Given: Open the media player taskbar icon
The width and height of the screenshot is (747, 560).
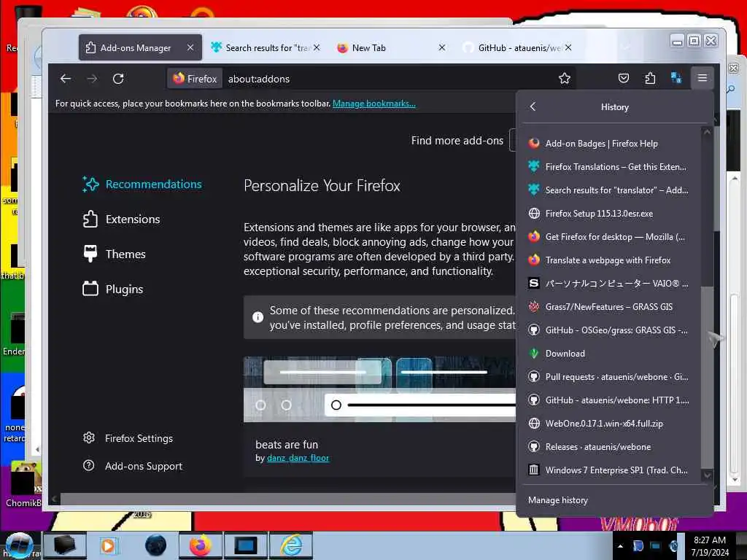Looking at the screenshot, I should (108, 545).
